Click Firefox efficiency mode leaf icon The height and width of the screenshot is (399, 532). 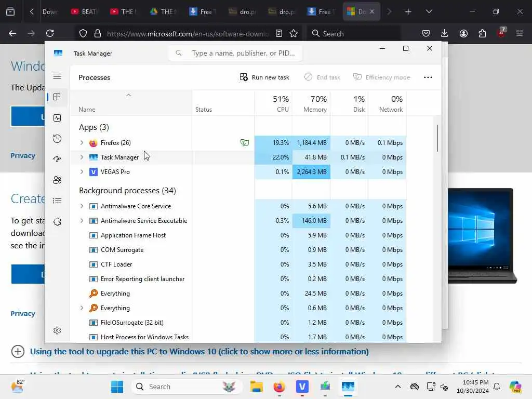244,143
